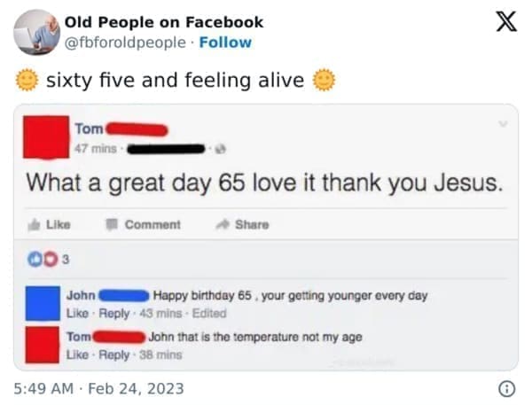Open the tweet info icon
Viewport: 532px width, 405px height.
[x=506, y=387]
